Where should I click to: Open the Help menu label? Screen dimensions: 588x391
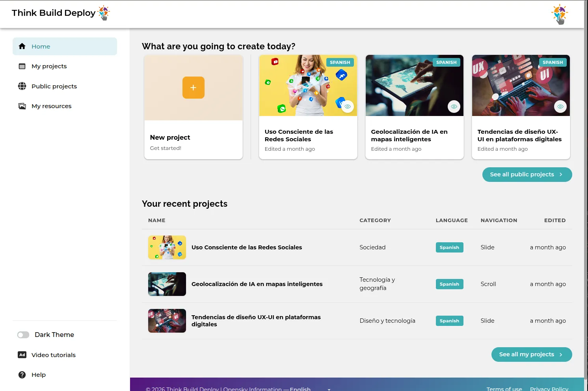(x=39, y=375)
